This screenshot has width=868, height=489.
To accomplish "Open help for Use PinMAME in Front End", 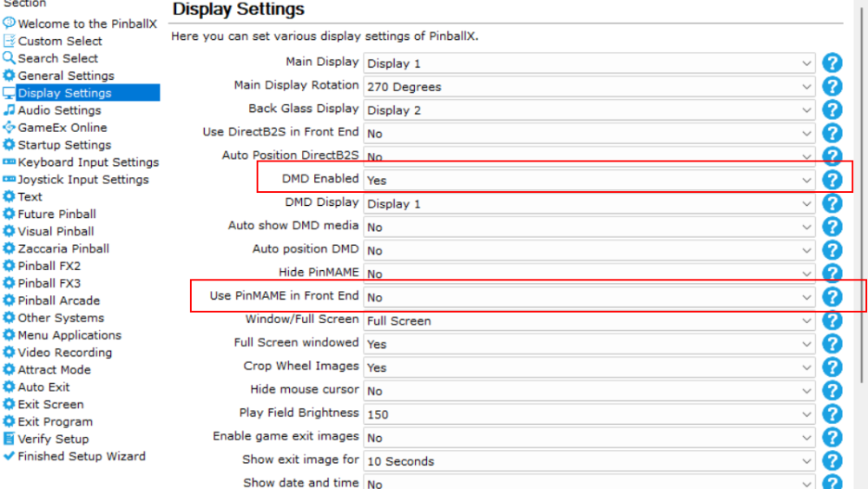I will click(832, 297).
